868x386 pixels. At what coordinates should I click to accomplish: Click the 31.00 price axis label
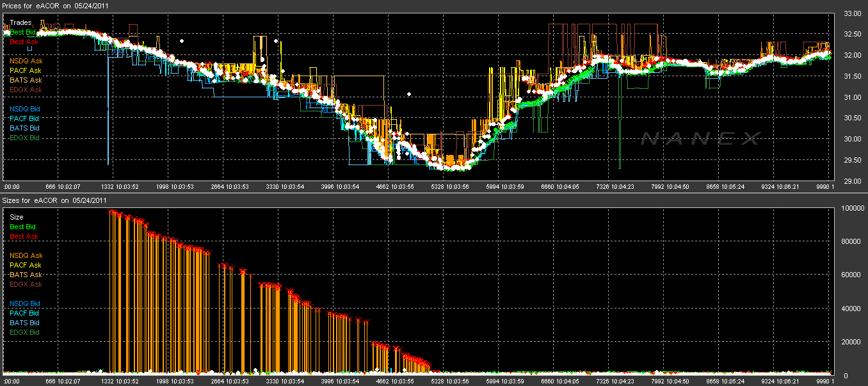tap(852, 97)
